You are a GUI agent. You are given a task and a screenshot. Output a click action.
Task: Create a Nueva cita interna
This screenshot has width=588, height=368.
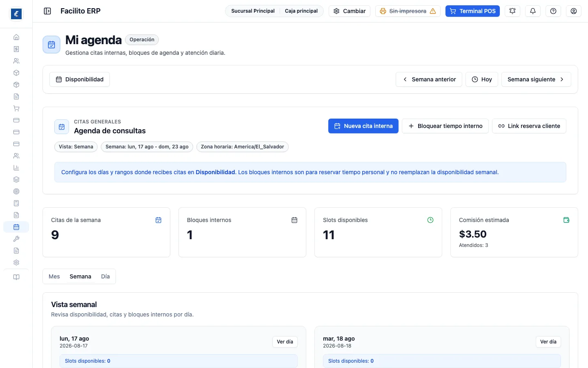pos(363,126)
